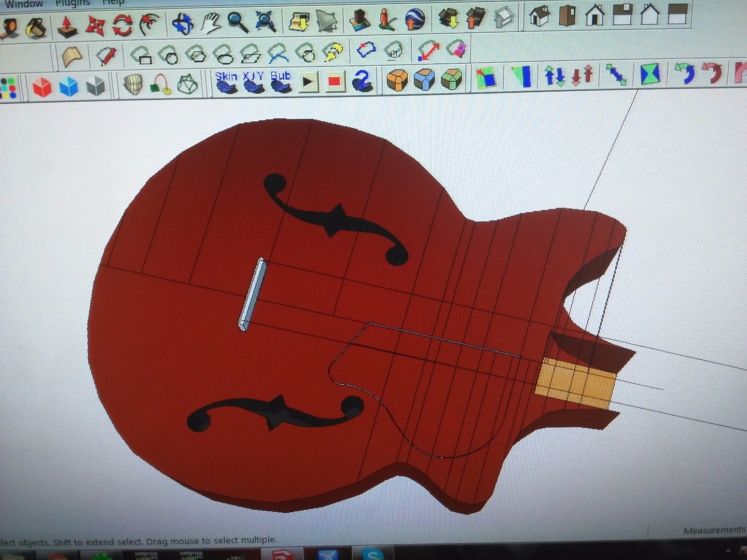Click the Get Models download icon

[448, 19]
